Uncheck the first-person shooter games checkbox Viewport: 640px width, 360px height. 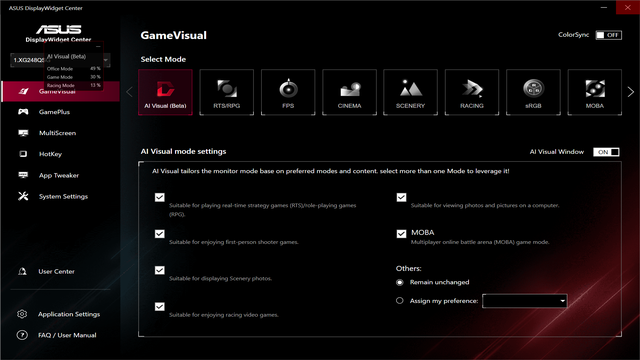click(160, 234)
